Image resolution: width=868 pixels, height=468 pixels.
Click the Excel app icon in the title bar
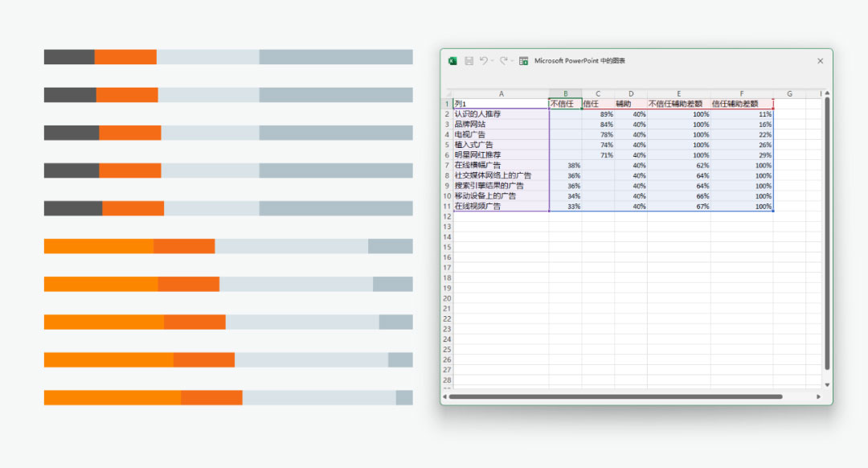pos(452,61)
